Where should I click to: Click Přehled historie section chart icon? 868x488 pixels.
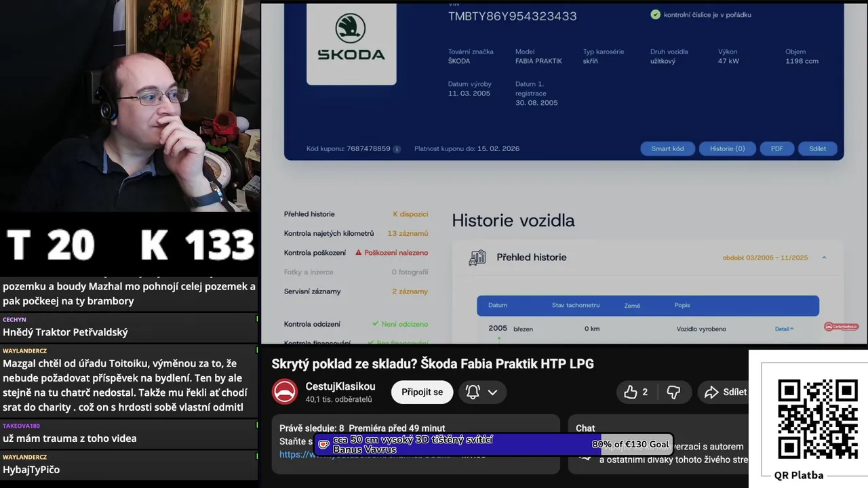pos(477,258)
